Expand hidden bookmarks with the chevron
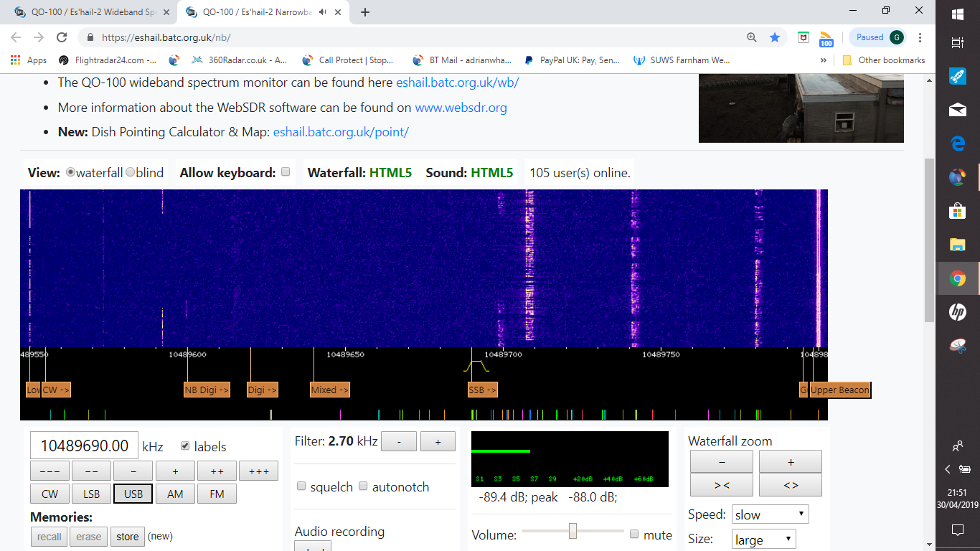980x551 pixels. pyautogui.click(x=824, y=60)
